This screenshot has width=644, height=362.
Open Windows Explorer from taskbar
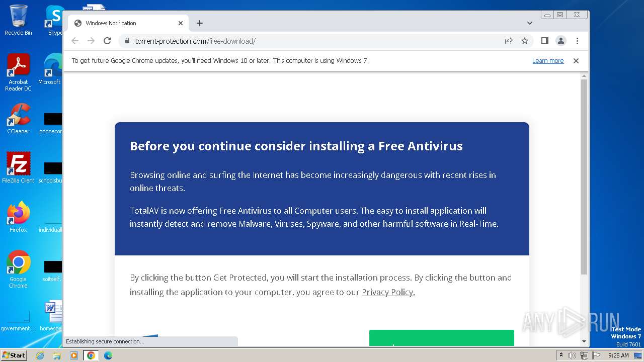point(57,355)
